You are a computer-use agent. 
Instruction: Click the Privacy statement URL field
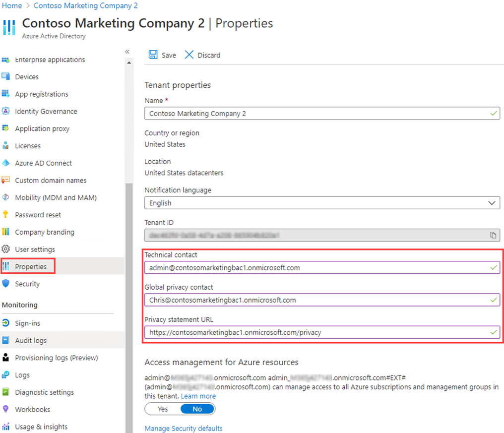pos(322,332)
